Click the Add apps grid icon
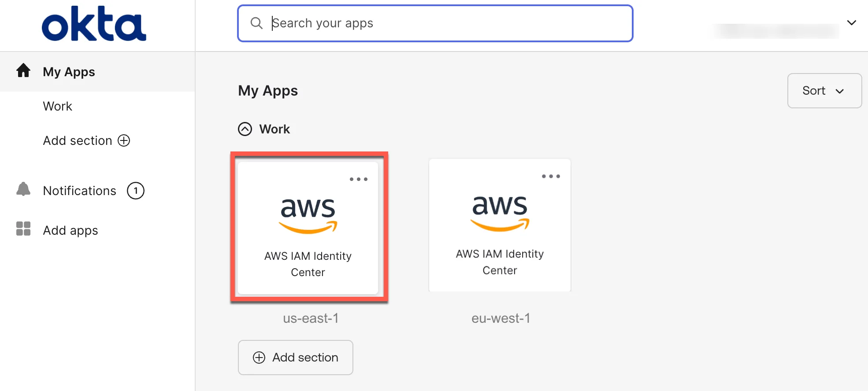 [x=23, y=229]
